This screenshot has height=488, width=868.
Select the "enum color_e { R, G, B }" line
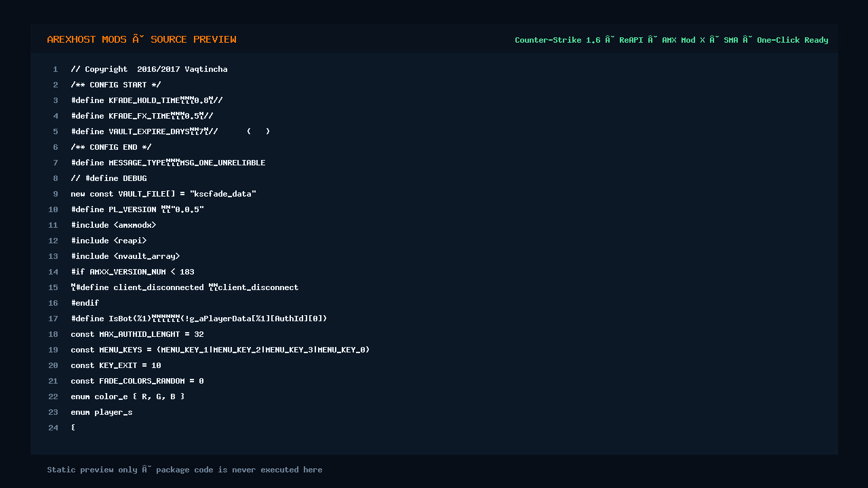[127, 396]
